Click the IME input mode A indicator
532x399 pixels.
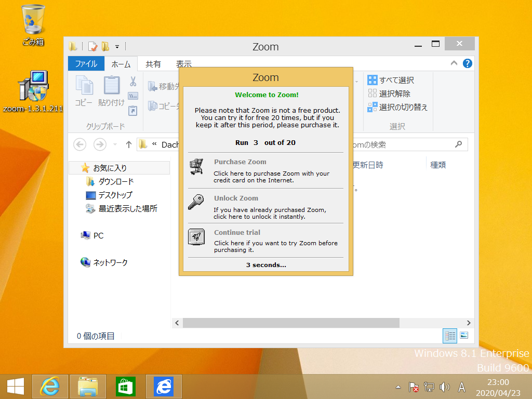[x=461, y=387]
